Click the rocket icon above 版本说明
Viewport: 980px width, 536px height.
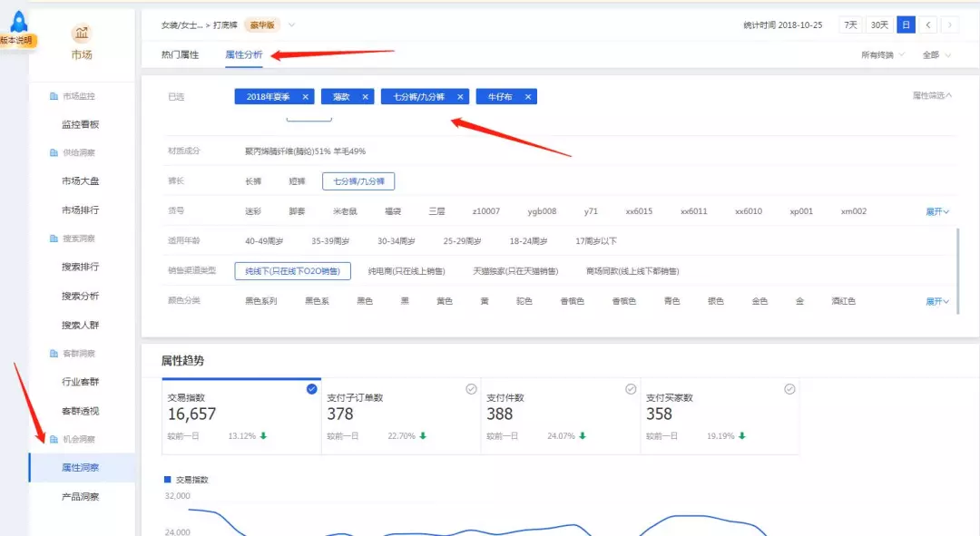[x=19, y=20]
